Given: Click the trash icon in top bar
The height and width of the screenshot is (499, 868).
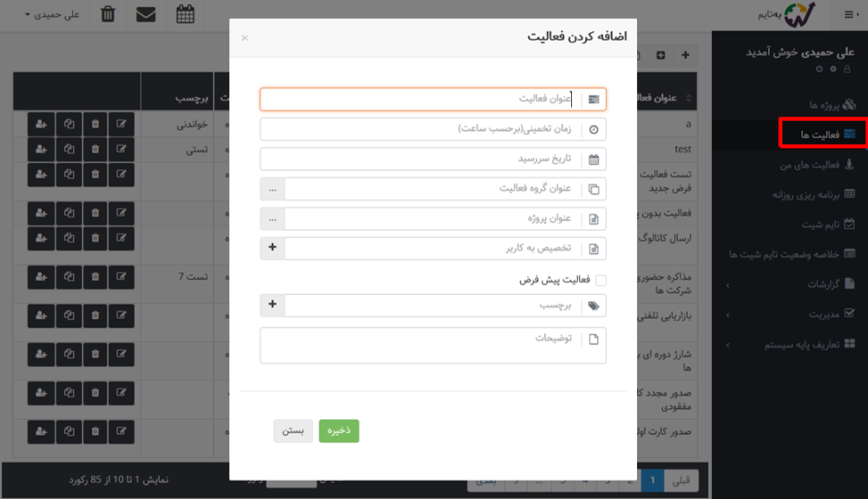Looking at the screenshot, I should point(108,15).
